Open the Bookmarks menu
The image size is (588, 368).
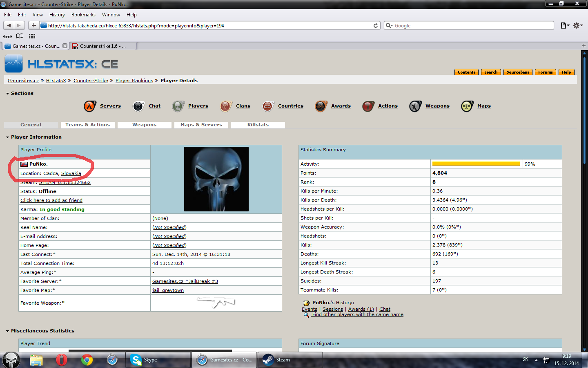(83, 15)
